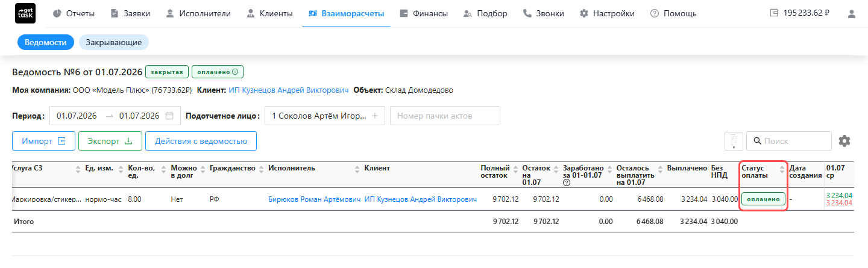Click the period start date 01.07.2026
Image resolution: width=868 pixels, height=268 pixels.
tap(77, 116)
